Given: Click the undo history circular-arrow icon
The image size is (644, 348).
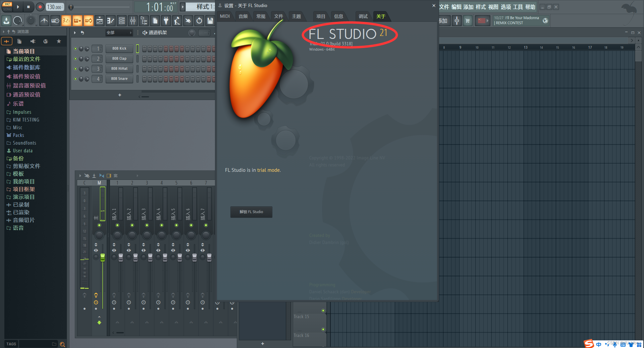Looking at the screenshot, I should (x=199, y=21).
